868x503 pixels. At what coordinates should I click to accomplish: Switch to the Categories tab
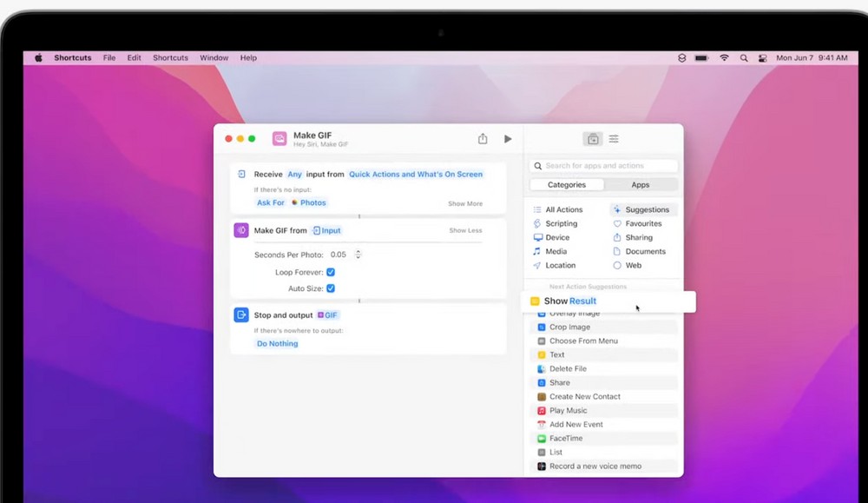pyautogui.click(x=566, y=185)
